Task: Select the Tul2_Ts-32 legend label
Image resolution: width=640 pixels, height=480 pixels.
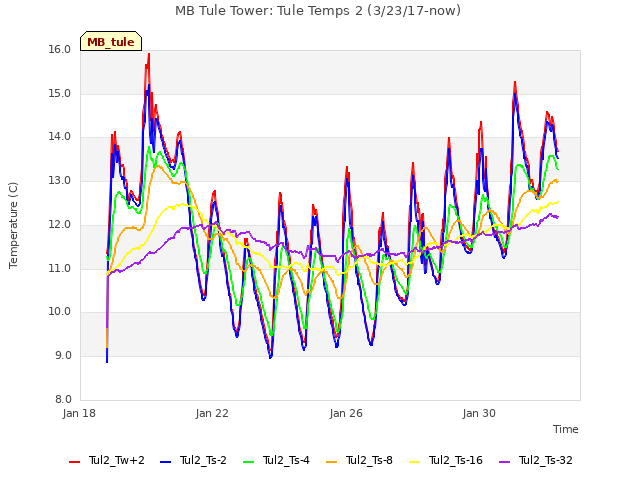Action: [x=546, y=460]
